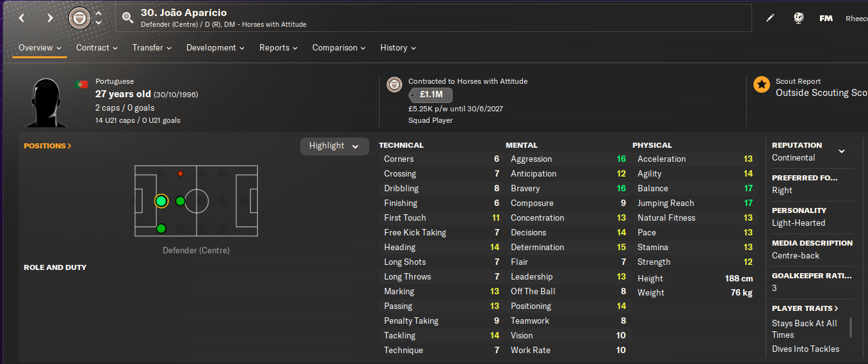Click the orange Scout Report star icon
The width and height of the screenshot is (868, 364).
[761, 84]
